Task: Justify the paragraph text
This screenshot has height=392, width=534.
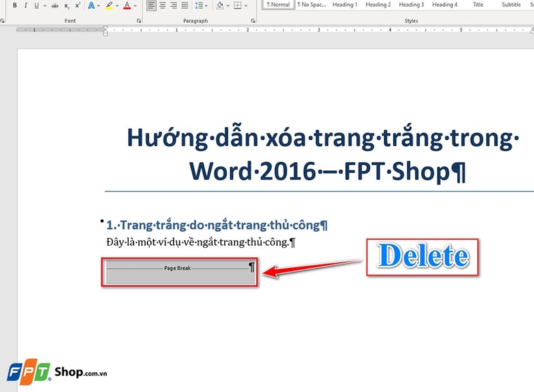Action: point(185,5)
